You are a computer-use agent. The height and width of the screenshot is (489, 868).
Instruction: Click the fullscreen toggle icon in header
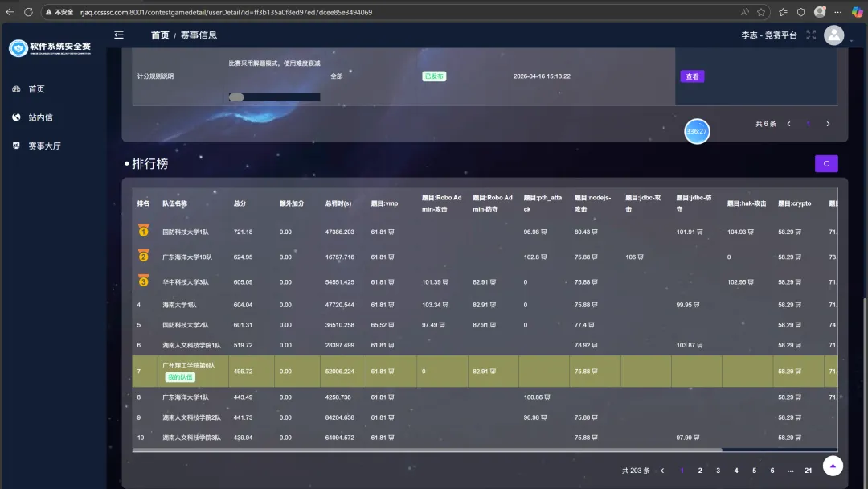[x=811, y=35]
